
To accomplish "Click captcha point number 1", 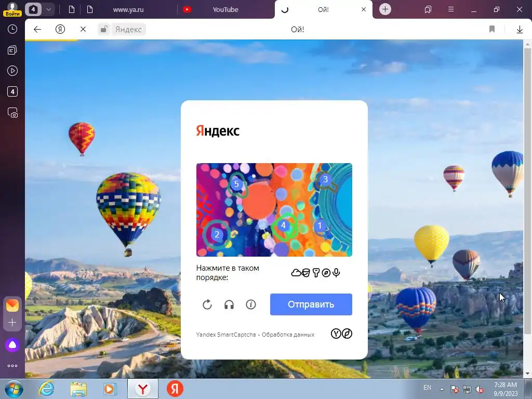I will [x=320, y=225].
